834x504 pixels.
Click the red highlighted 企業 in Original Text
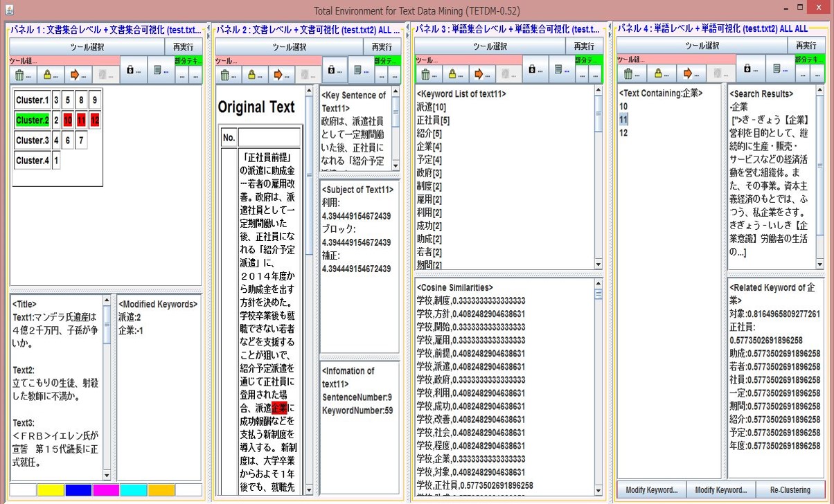[279, 407]
